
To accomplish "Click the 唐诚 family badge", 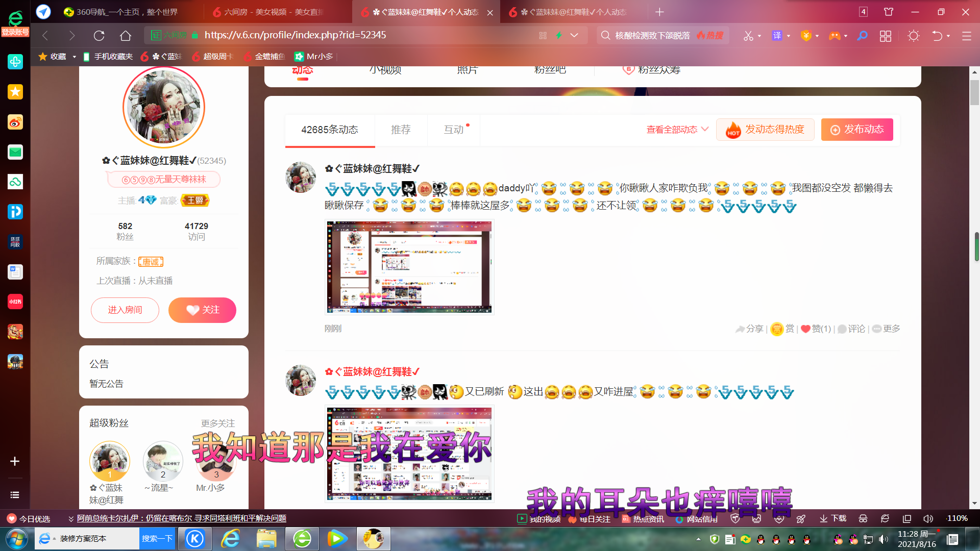I will (151, 262).
